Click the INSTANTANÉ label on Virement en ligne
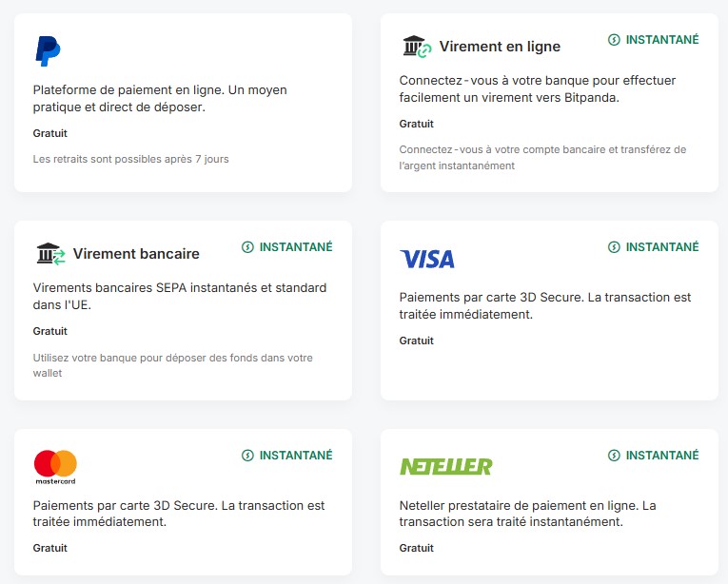The image size is (728, 584). tap(662, 40)
